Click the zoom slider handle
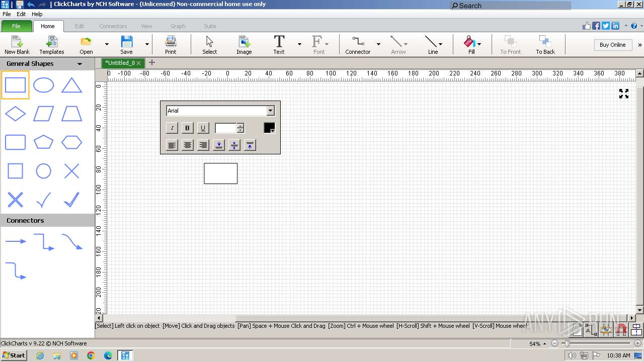644x362 pixels. (568, 343)
